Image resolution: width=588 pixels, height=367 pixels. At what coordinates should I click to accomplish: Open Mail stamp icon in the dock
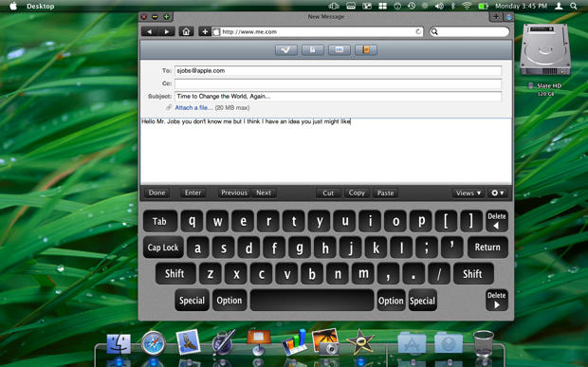tap(188, 342)
